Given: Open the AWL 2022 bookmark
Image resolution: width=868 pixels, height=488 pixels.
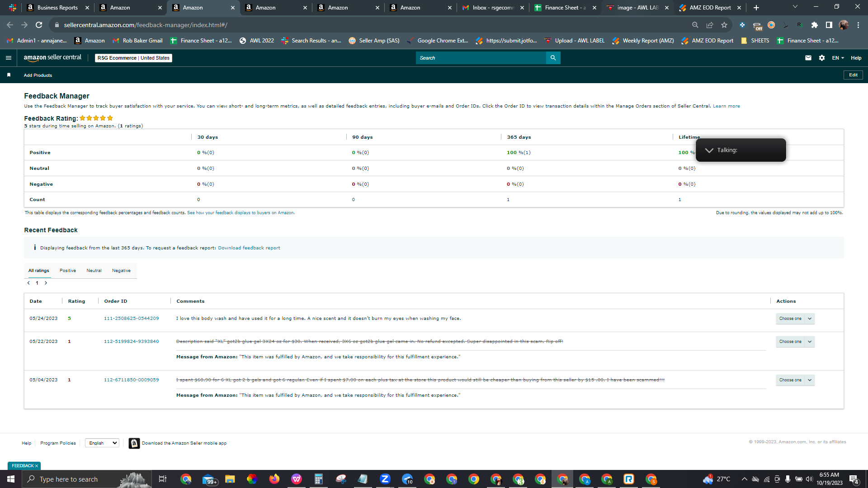Looking at the screenshot, I should 257,41.
